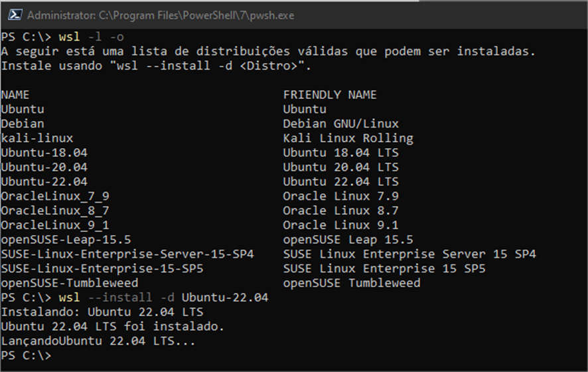Click the 'wsl --install -d Ubuntu-22.04' command
588x372 pixels.
(x=163, y=298)
